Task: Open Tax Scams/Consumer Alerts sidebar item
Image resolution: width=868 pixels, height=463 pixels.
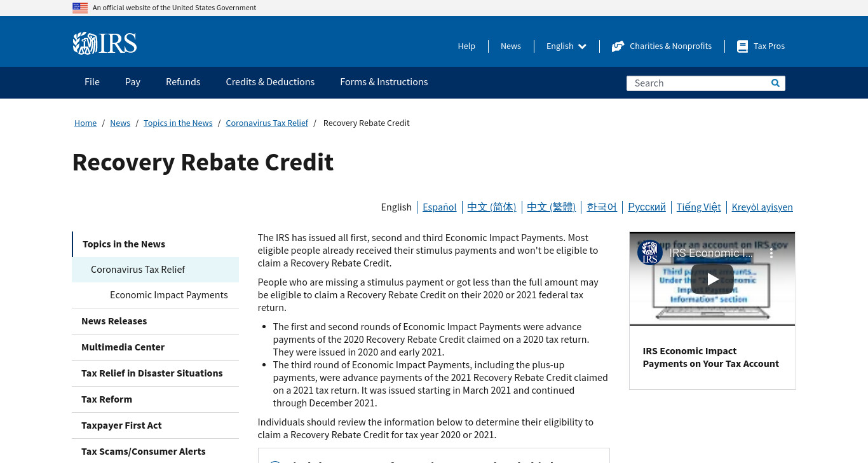Action: pos(156,452)
